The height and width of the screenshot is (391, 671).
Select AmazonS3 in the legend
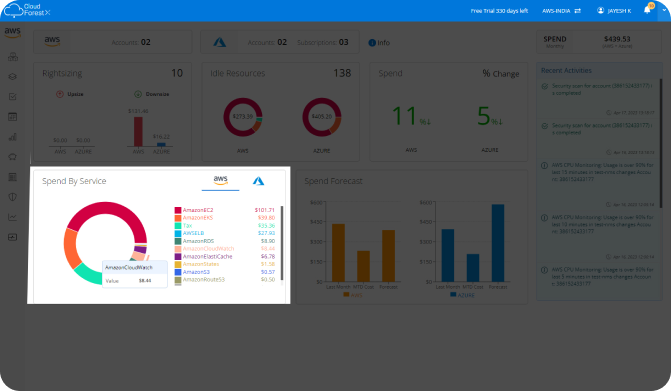196,272
